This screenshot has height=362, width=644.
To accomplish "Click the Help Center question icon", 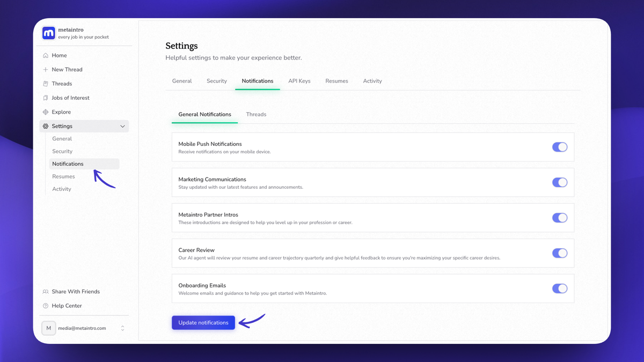I will pyautogui.click(x=46, y=306).
